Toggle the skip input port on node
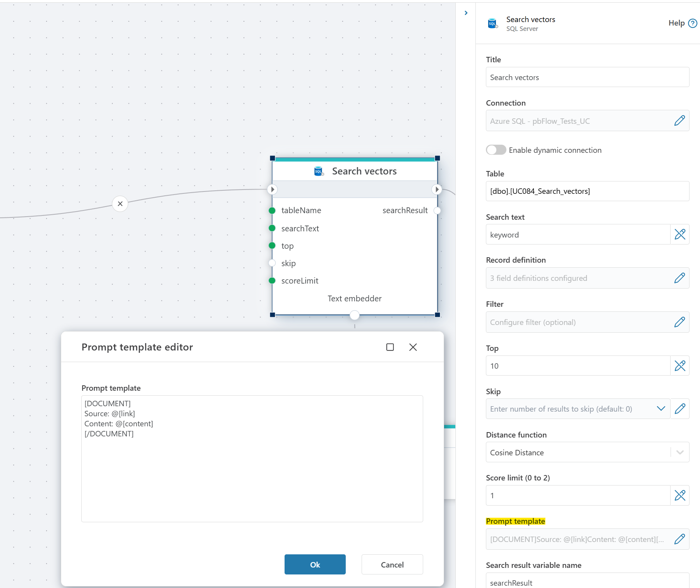This screenshot has width=700, height=588. 272,263
